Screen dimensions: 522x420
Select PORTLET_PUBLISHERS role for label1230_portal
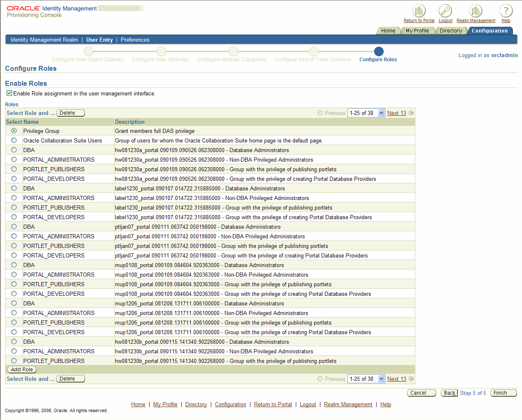[14, 207]
